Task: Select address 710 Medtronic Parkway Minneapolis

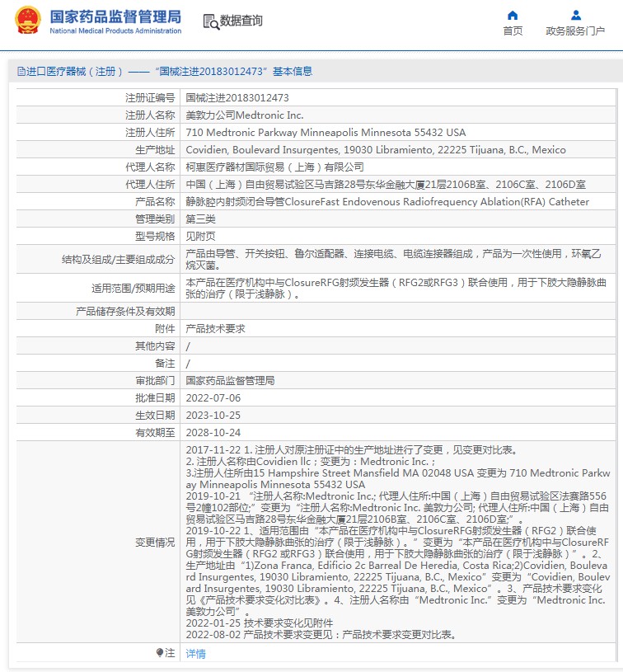Action: point(326,133)
